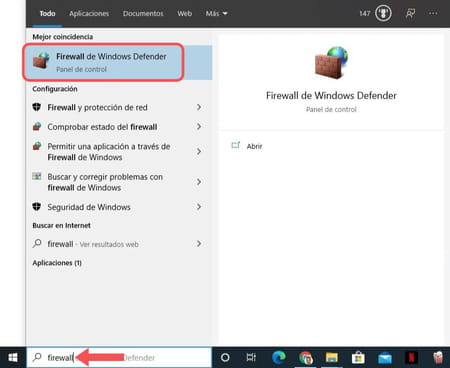The width and height of the screenshot is (450, 368).
Task: Open Microsoft Store from taskbar
Action: coord(358,358)
